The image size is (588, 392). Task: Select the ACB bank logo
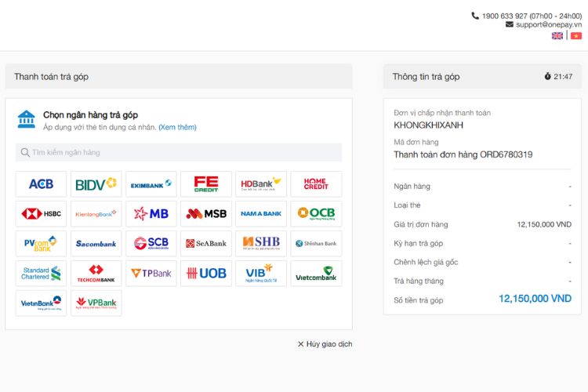tap(41, 184)
